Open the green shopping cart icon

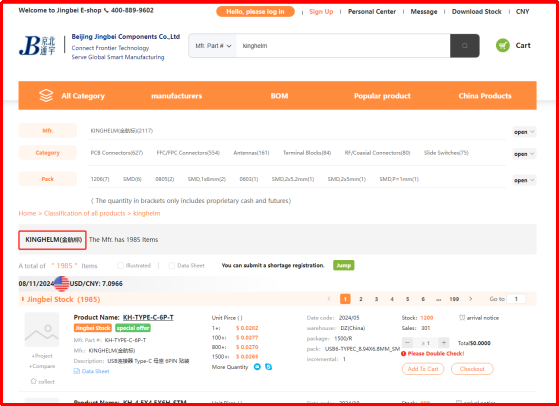tap(503, 45)
